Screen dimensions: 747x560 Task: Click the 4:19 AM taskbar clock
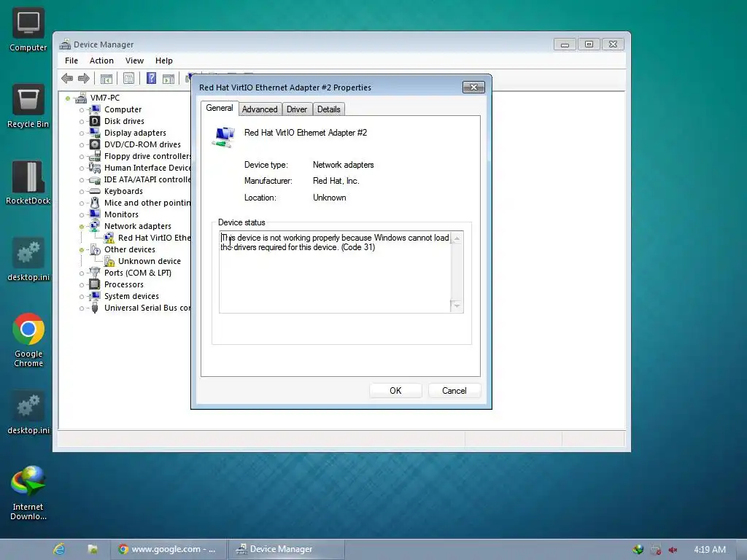point(710,550)
